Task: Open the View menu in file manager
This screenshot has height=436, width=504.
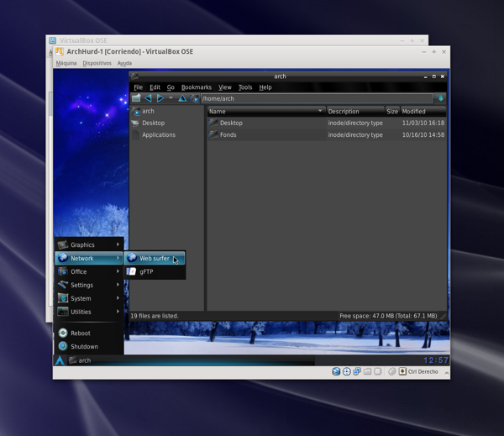Action: point(224,87)
